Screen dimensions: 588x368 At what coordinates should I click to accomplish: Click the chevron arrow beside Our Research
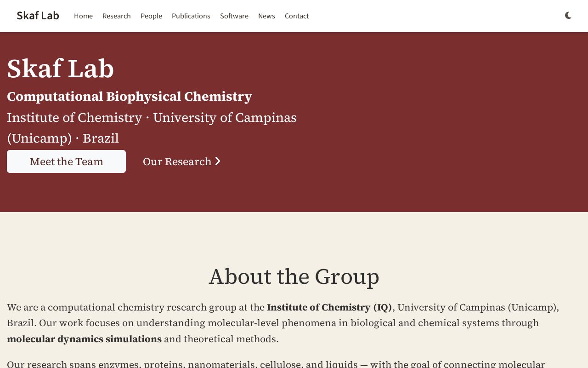click(218, 161)
